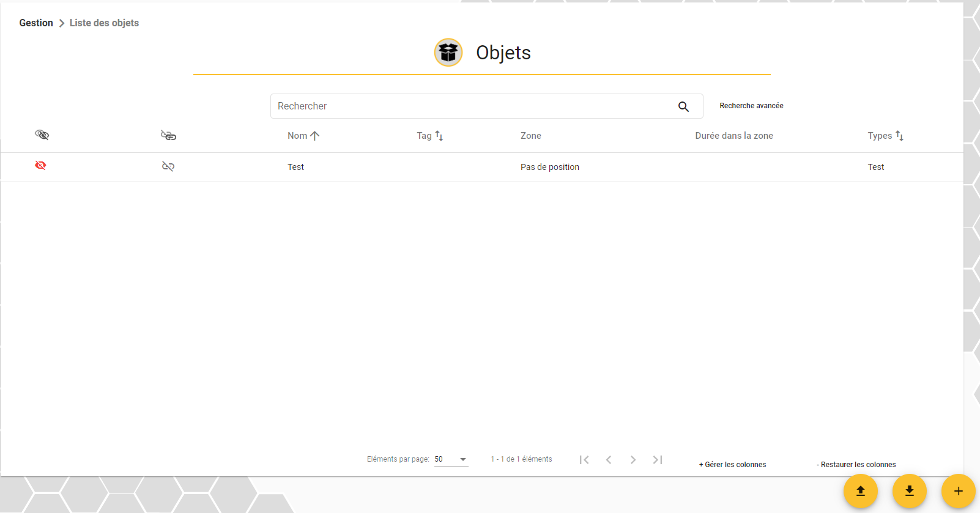Go to the first page
Image resolution: width=980 pixels, height=513 pixels.
(x=584, y=460)
